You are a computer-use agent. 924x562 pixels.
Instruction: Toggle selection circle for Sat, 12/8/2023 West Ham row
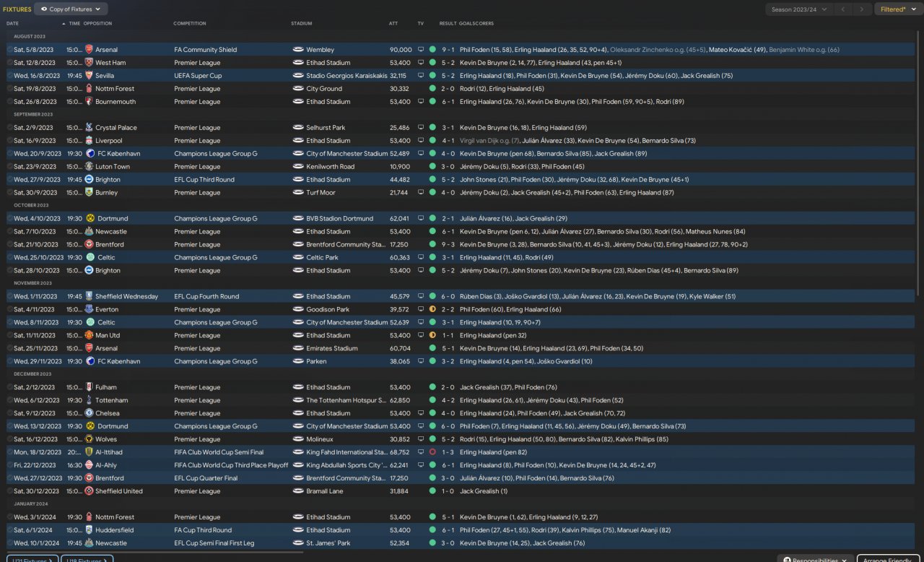click(10, 63)
